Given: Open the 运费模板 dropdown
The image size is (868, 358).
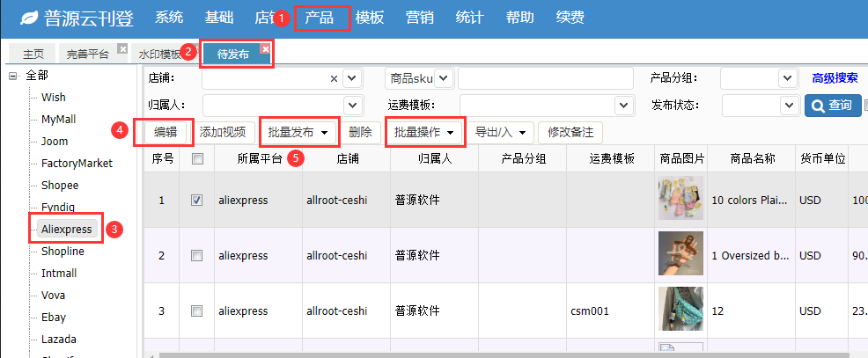Looking at the screenshot, I should pyautogui.click(x=624, y=105).
